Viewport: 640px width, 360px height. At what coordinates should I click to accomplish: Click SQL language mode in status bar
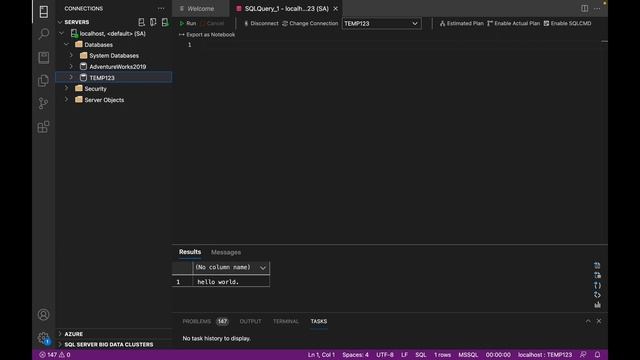click(x=420, y=355)
